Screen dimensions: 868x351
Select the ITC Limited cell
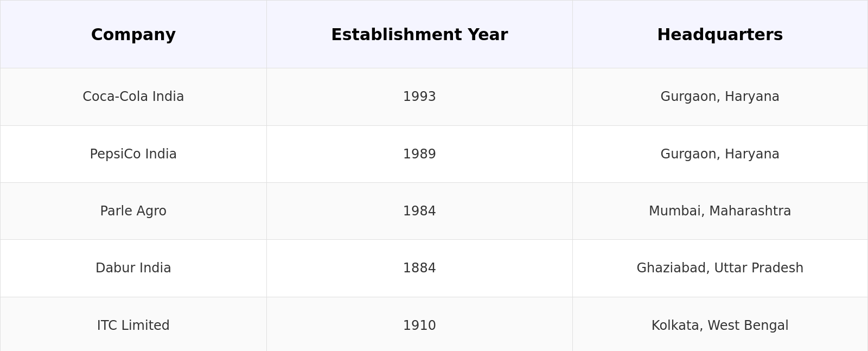(133, 326)
